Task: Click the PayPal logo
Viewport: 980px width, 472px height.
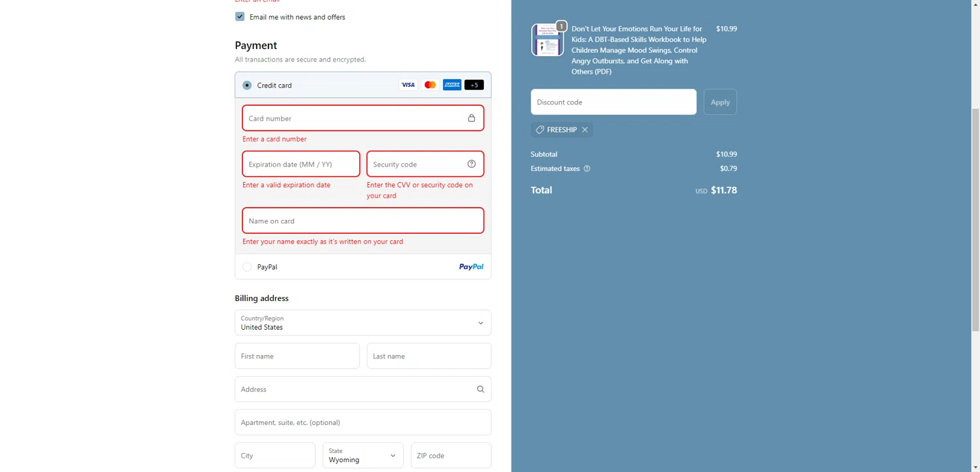Action: 471,267
